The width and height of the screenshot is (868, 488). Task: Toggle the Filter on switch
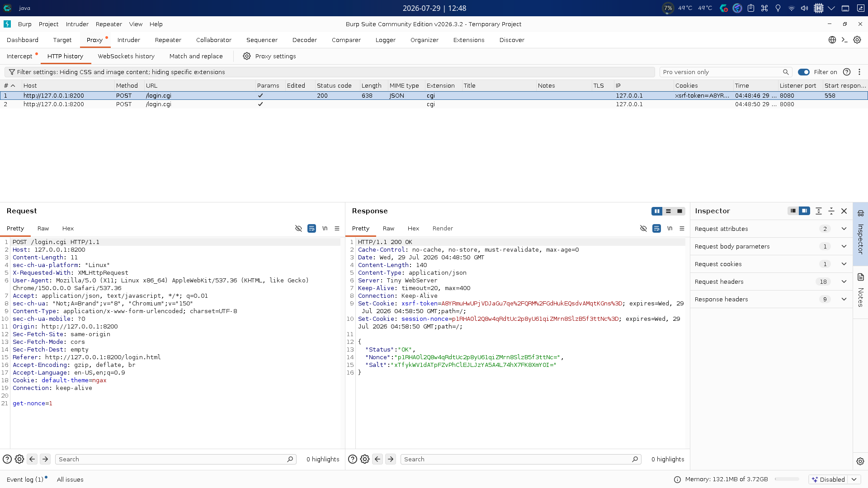tap(803, 72)
